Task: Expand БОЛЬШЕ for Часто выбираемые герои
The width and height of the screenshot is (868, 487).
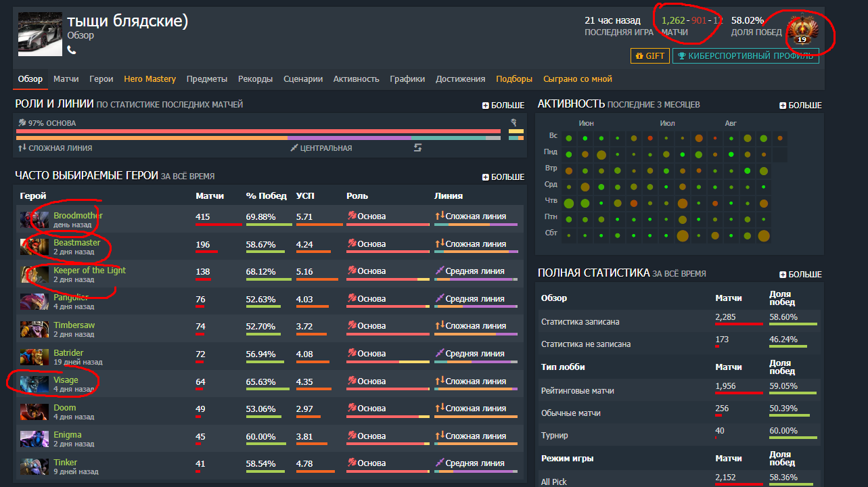Action: tap(503, 177)
